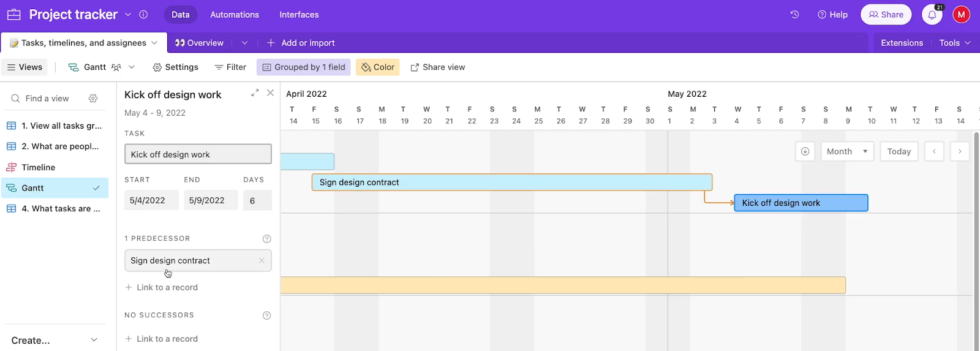
Task: Expand the Tools menu
Action: [x=954, y=43]
